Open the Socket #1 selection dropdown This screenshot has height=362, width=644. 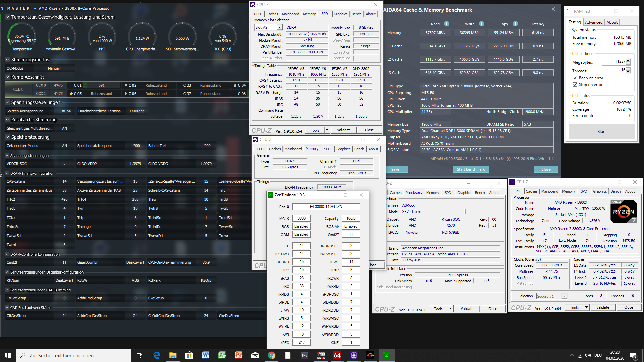[x=564, y=296]
